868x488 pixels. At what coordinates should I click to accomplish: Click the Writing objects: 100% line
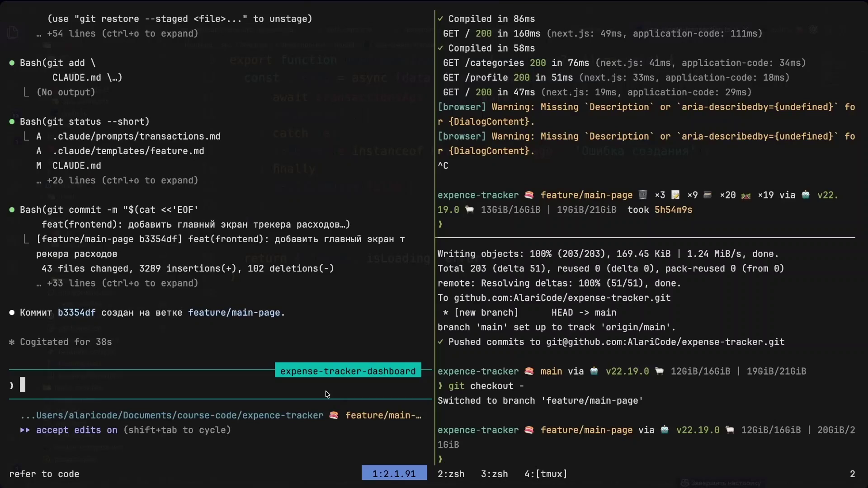click(608, 253)
